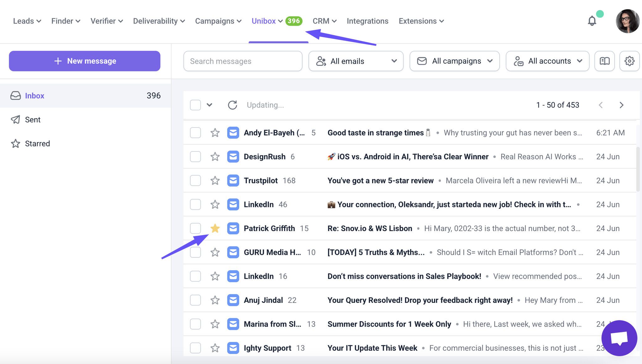
Task: Expand the All campaigns filter
Action: tap(454, 61)
